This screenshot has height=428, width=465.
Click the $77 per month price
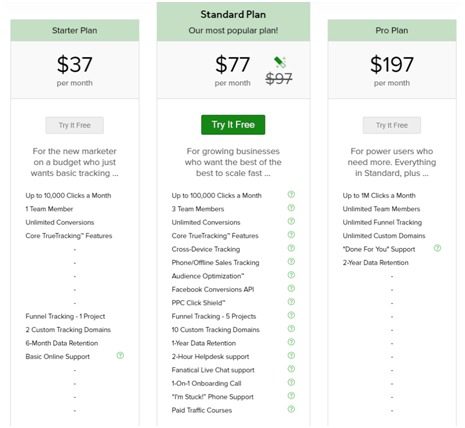coord(232,70)
